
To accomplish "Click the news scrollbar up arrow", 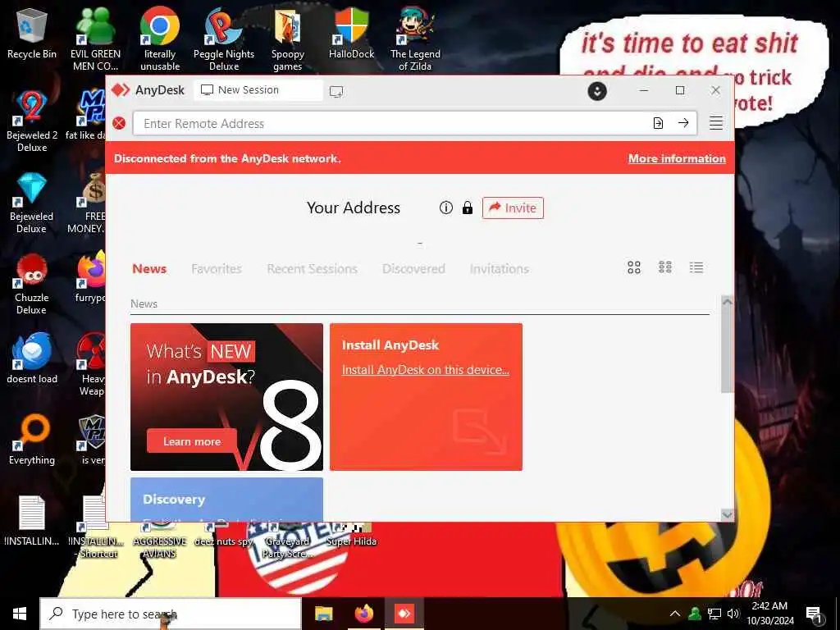I will tap(727, 302).
